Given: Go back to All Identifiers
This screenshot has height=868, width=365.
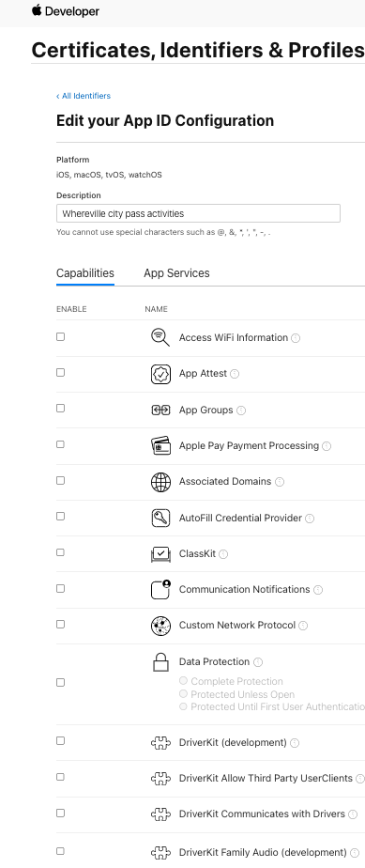Looking at the screenshot, I should coord(84,96).
